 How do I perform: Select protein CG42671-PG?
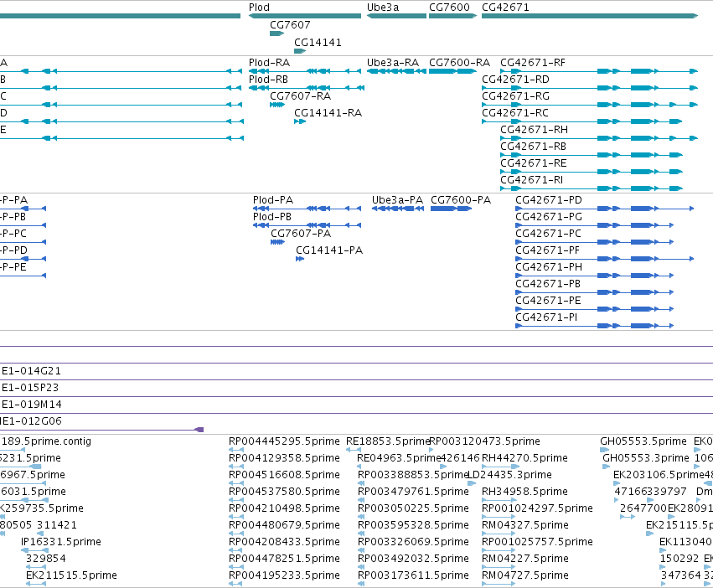(x=549, y=217)
